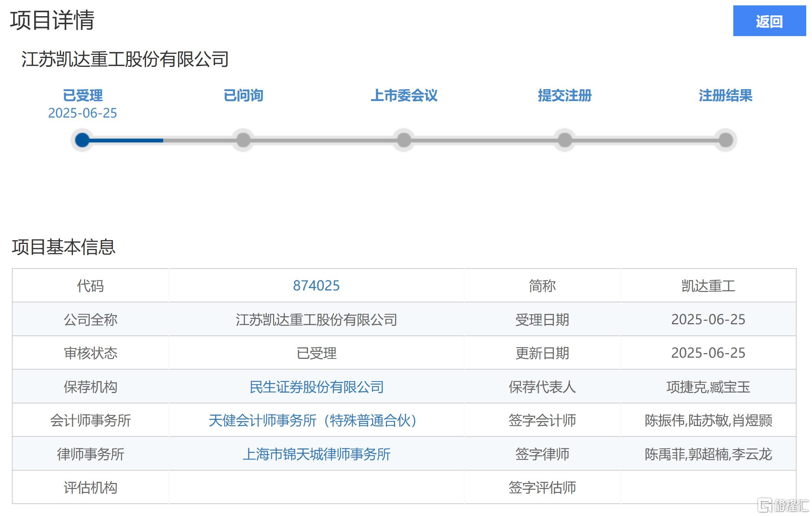Click the 提交注册 progress dot
Viewport: 812px width, 516px height.
pos(565,140)
